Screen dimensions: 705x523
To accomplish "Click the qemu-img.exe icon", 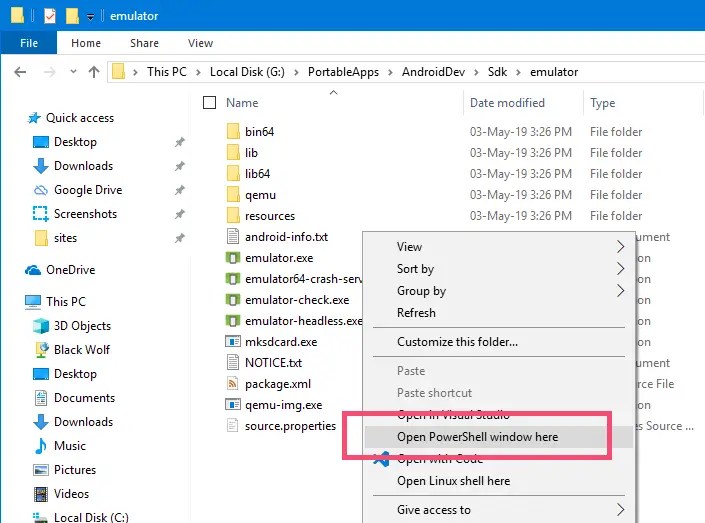I will pyautogui.click(x=233, y=405).
